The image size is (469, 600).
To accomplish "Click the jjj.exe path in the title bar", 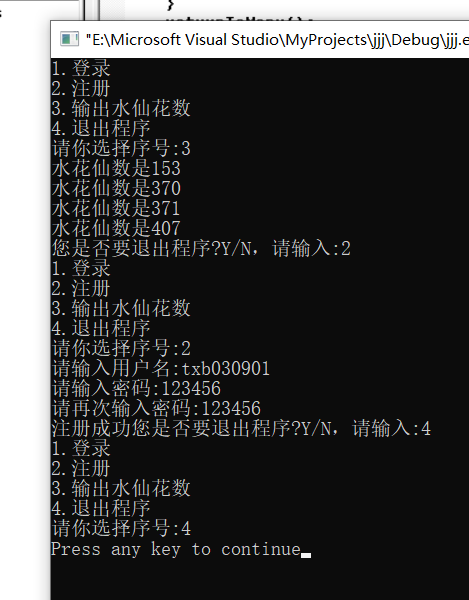I will click(277, 40).
